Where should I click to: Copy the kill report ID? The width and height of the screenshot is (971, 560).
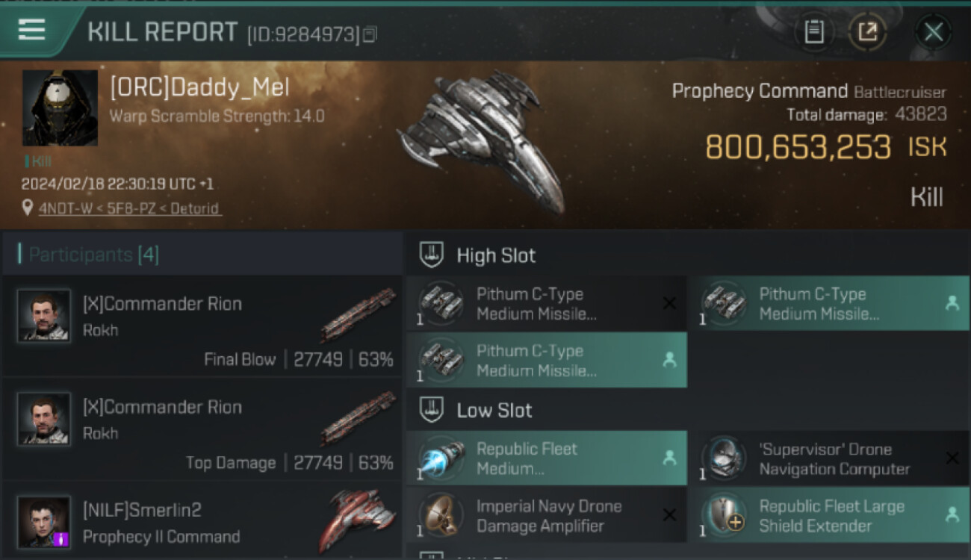pyautogui.click(x=370, y=34)
